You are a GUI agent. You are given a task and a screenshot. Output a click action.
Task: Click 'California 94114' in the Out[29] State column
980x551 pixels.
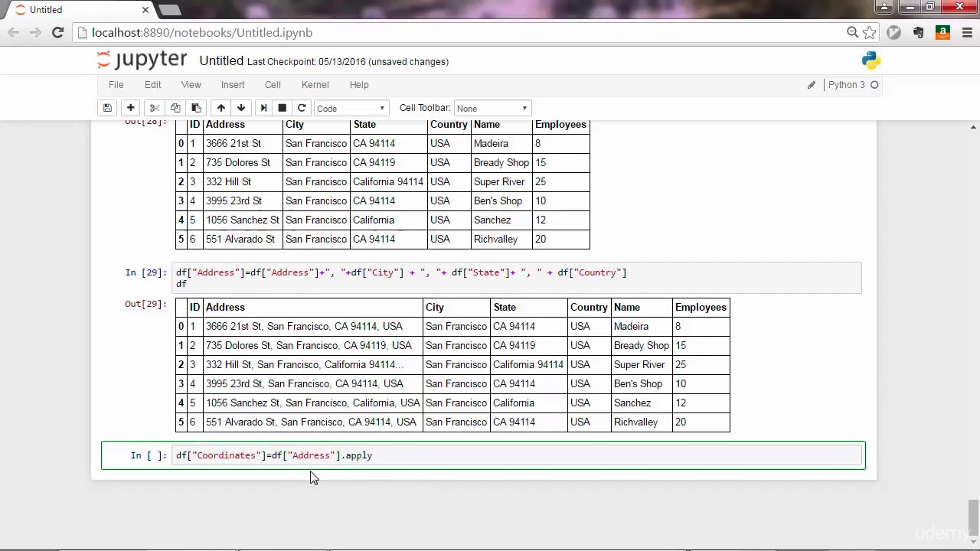click(x=528, y=364)
